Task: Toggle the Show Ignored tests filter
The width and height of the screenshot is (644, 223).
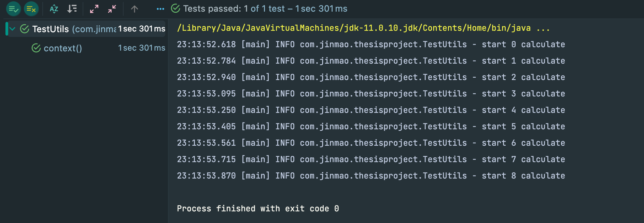Action: [x=31, y=9]
